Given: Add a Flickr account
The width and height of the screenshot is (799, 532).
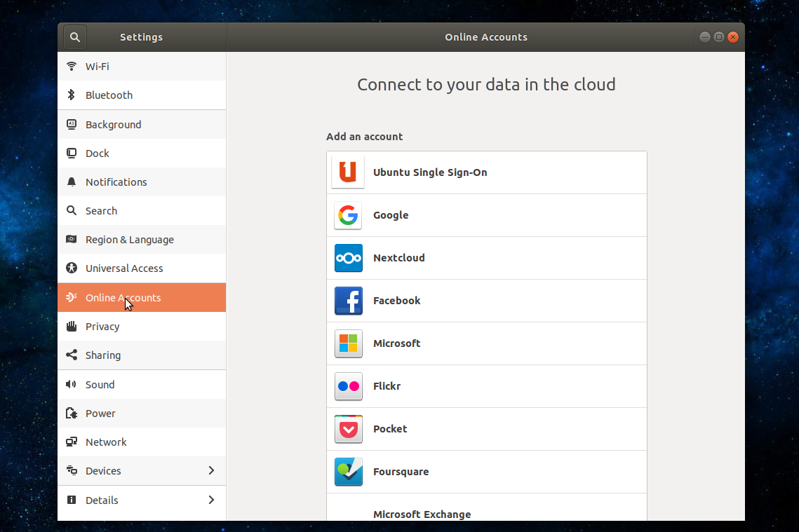Looking at the screenshot, I should [487, 386].
